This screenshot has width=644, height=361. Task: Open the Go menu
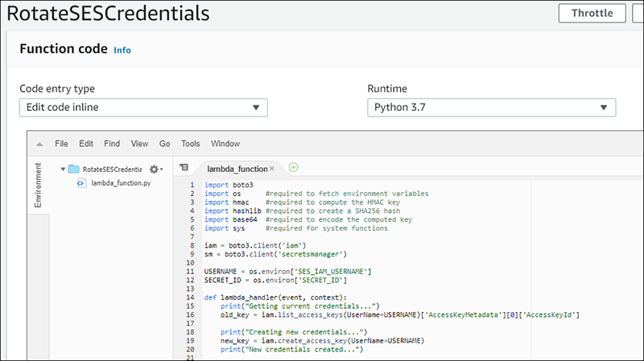165,144
